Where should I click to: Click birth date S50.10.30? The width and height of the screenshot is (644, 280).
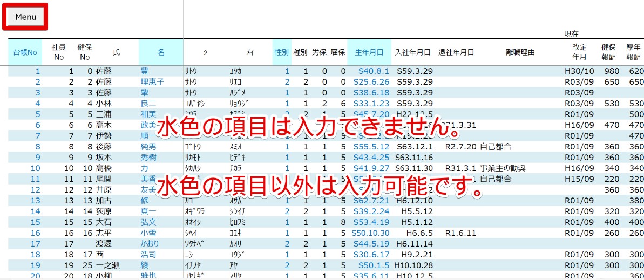click(369, 233)
